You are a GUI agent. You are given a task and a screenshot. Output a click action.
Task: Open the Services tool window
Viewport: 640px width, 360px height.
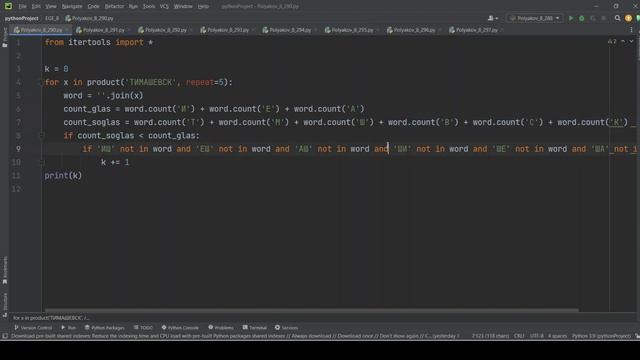click(x=287, y=328)
